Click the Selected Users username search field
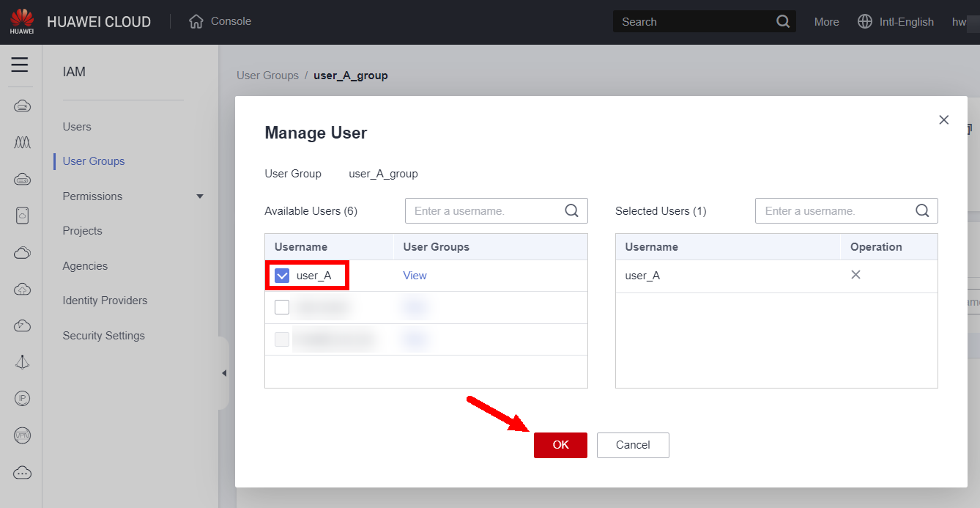980x508 pixels. (835, 211)
